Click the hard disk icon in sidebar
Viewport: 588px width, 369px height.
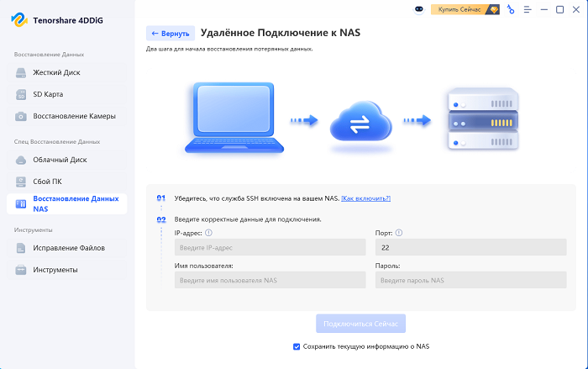pos(21,72)
